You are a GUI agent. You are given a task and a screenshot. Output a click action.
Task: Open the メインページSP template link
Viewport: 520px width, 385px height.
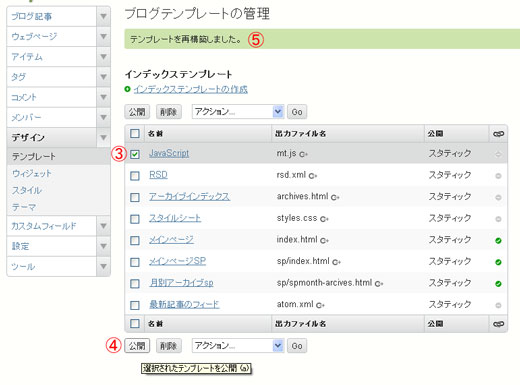click(177, 261)
